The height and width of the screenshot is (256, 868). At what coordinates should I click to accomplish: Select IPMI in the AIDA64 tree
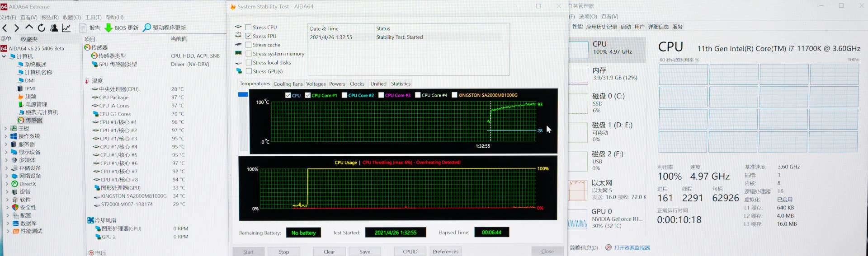click(x=27, y=88)
